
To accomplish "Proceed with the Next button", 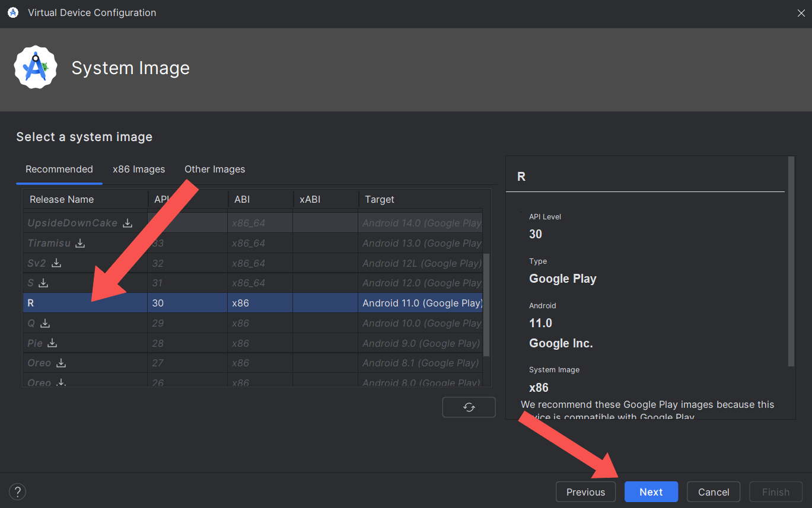I will [x=651, y=492].
